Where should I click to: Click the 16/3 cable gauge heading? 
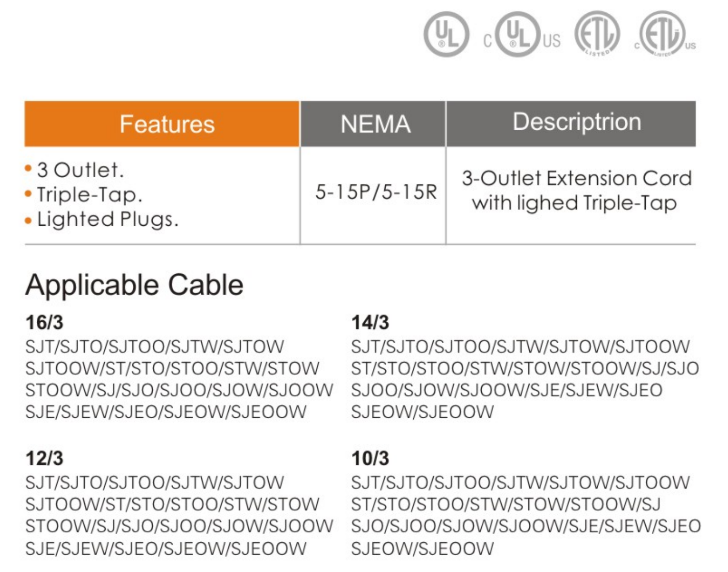(44, 323)
